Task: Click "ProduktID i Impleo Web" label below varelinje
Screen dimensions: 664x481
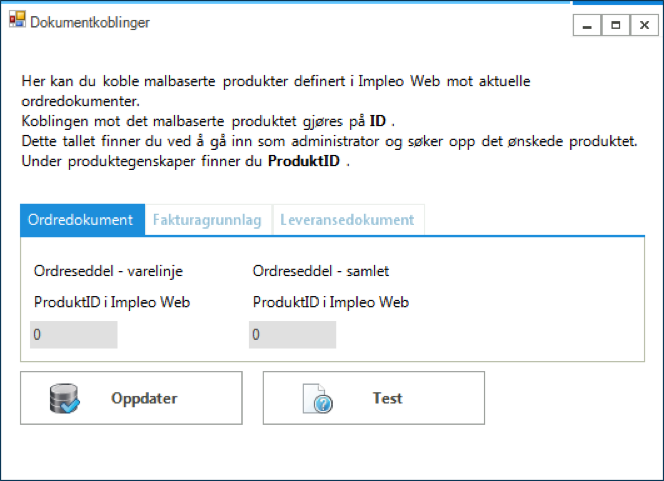Action: tap(111, 302)
